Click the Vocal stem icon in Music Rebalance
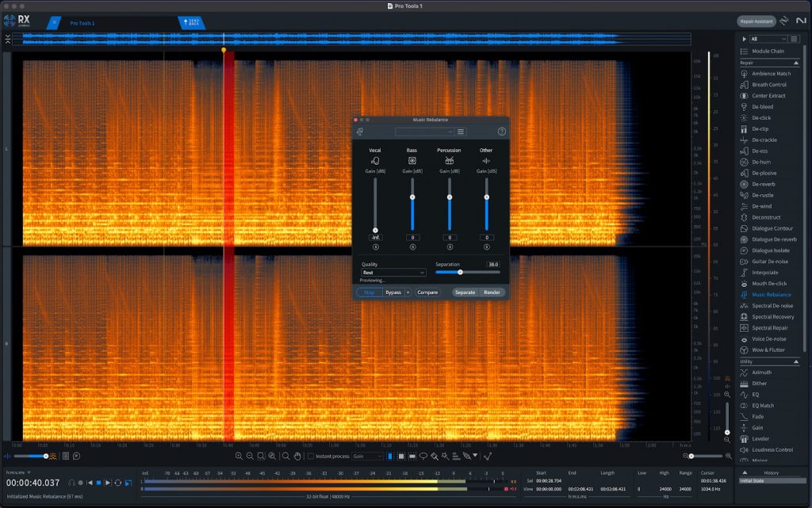Image resolution: width=812 pixels, height=508 pixels. coord(376,160)
